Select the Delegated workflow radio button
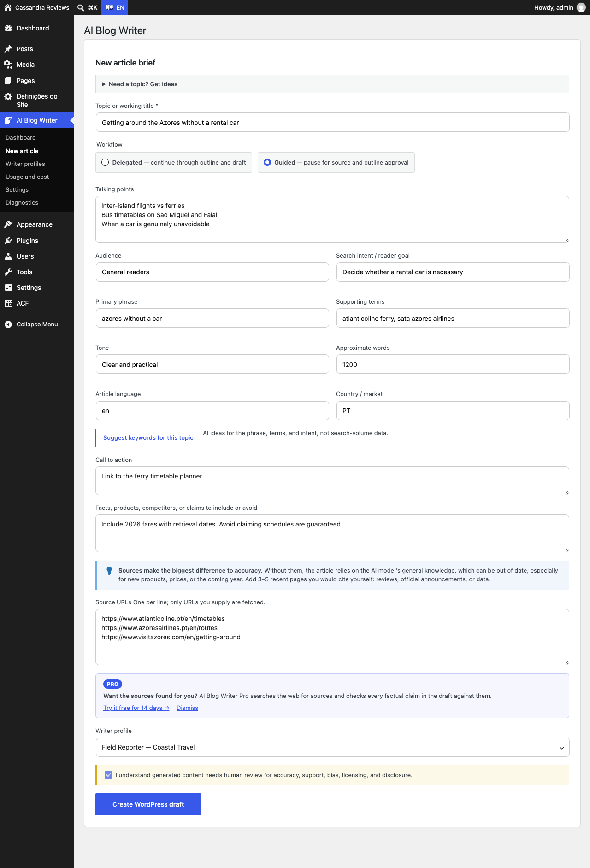Viewport: 590px width, 868px height. click(x=105, y=162)
